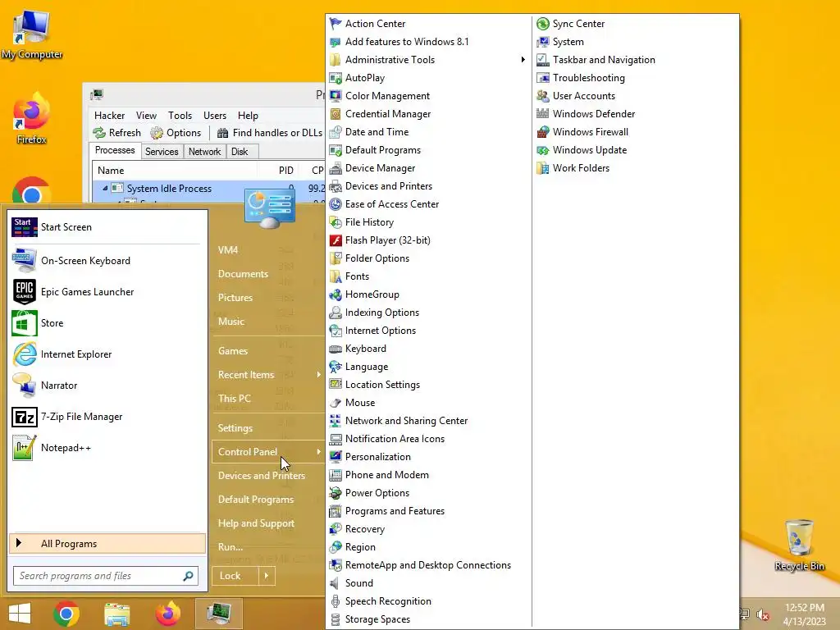Select My Computer desktop icon
Viewport: 840px width, 630px height.
click(32, 34)
